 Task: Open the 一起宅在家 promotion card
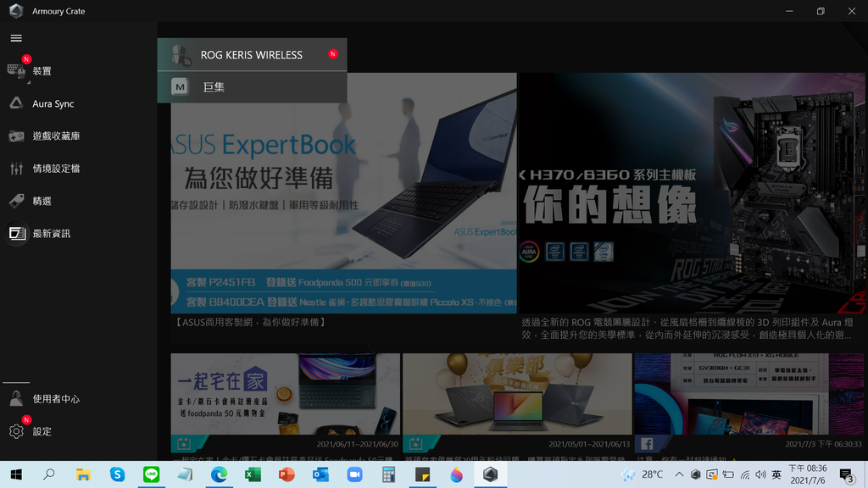tap(285, 394)
